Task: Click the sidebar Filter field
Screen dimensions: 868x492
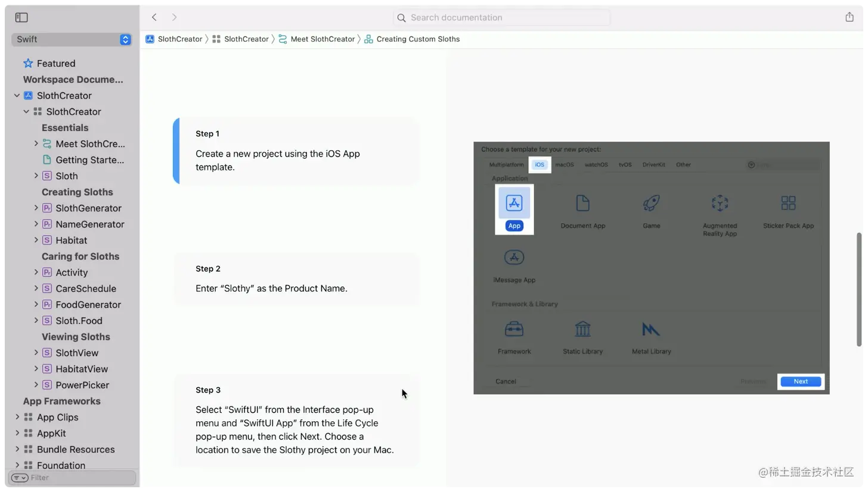Action: [72, 478]
